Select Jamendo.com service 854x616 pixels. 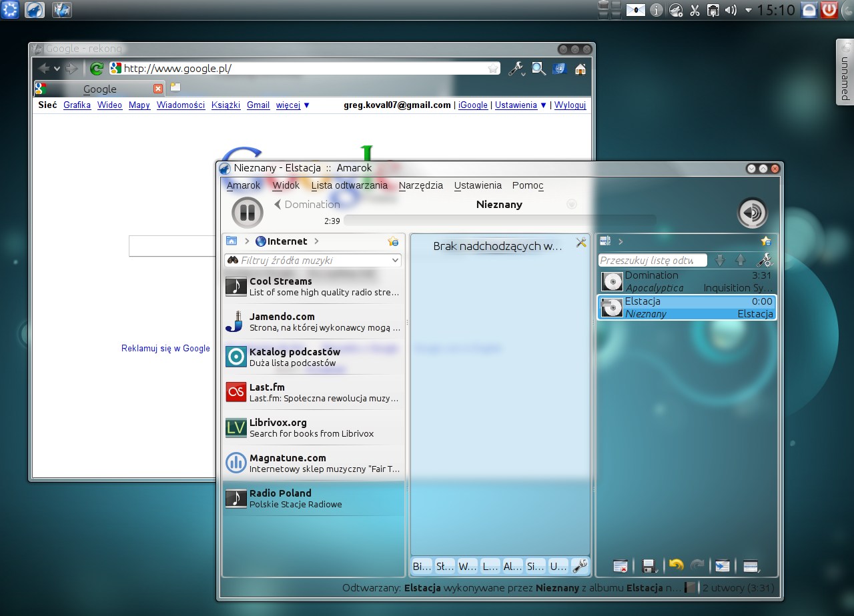314,322
